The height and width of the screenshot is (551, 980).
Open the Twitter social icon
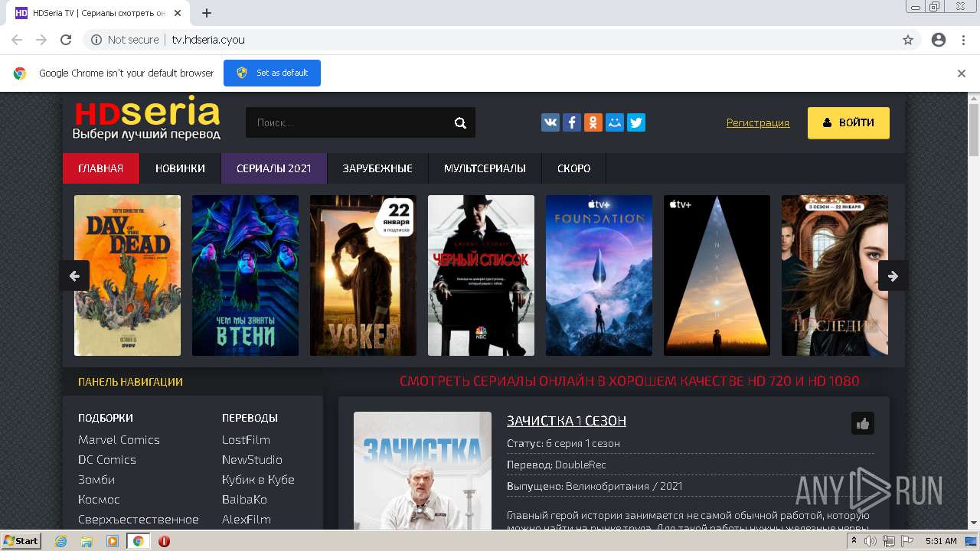point(636,122)
